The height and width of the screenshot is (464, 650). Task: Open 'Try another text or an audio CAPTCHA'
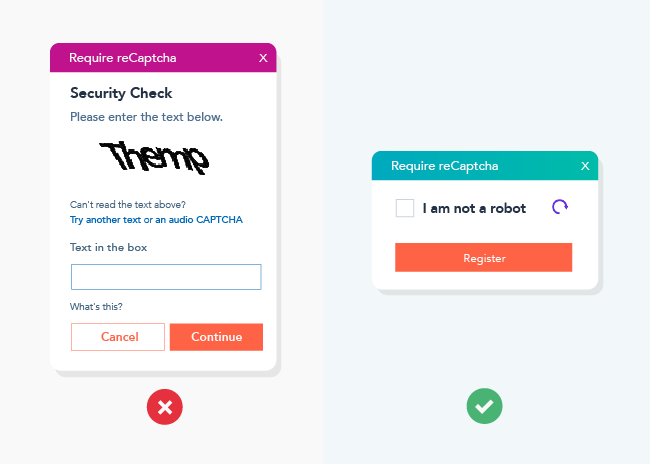pyautogui.click(x=156, y=220)
